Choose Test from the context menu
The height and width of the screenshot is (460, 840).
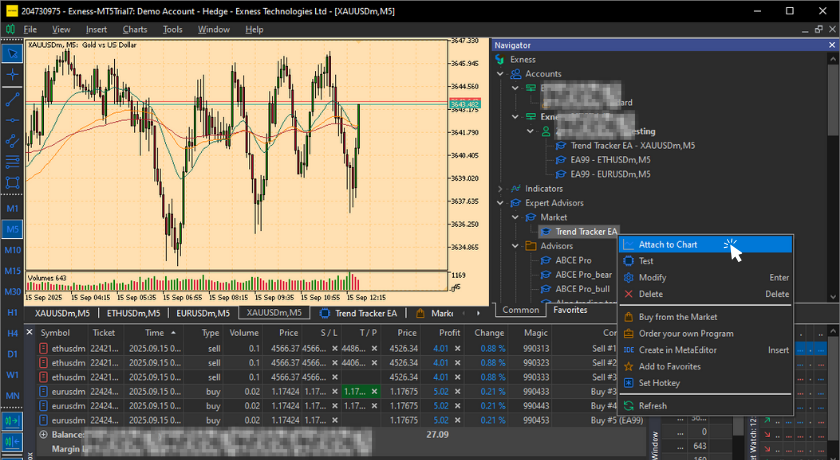(705, 261)
